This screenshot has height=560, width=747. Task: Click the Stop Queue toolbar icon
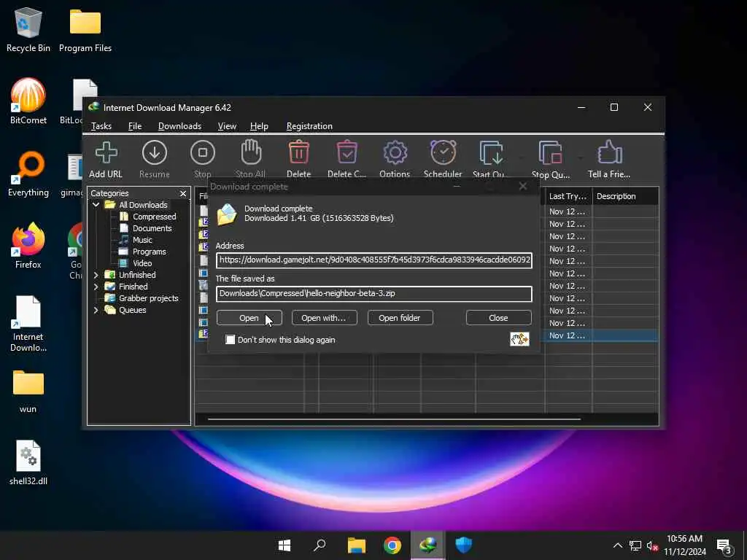550,153
